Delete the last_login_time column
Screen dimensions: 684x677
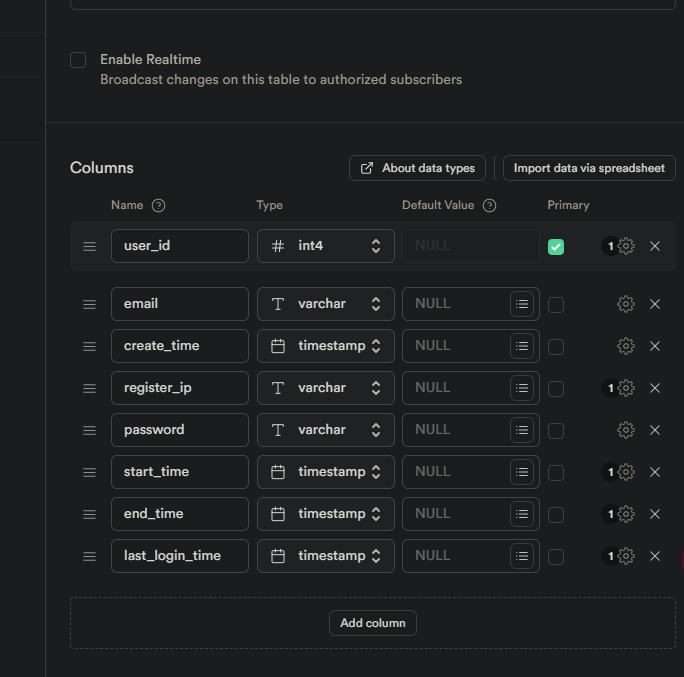655,556
